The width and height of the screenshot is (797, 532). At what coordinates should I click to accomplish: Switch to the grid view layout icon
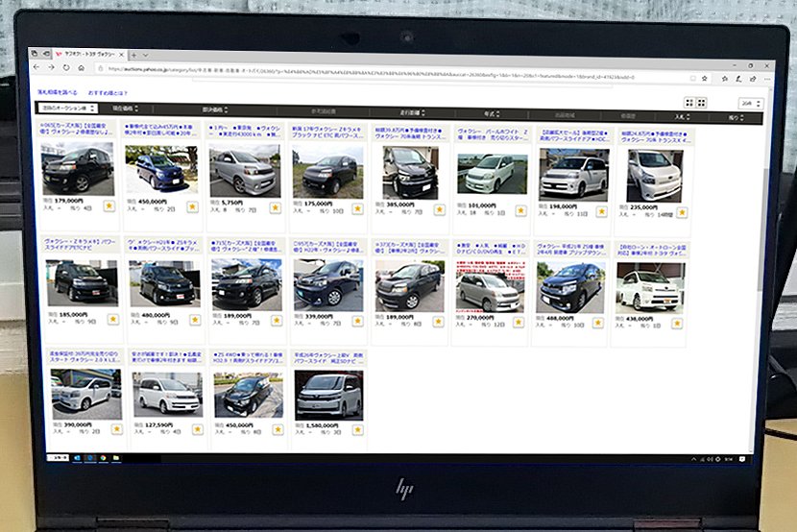point(688,103)
